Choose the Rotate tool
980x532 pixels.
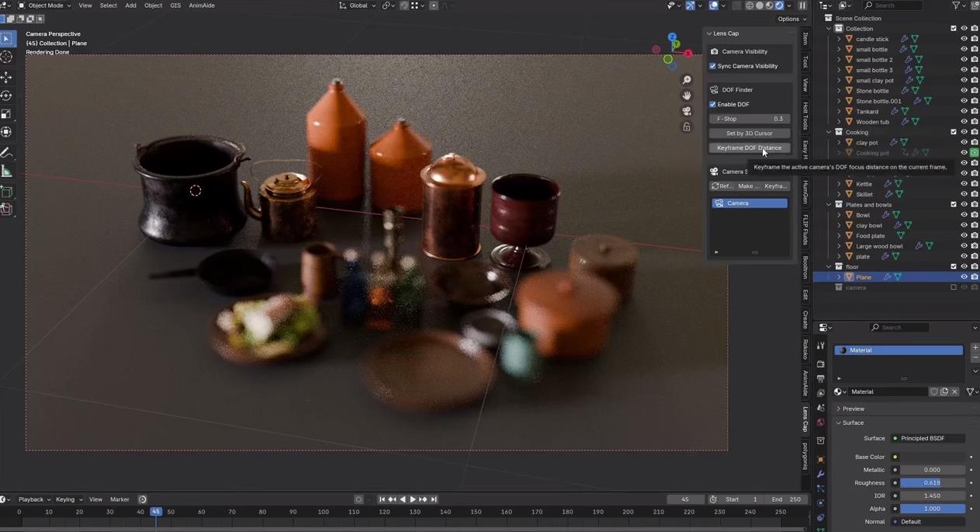(x=7, y=96)
